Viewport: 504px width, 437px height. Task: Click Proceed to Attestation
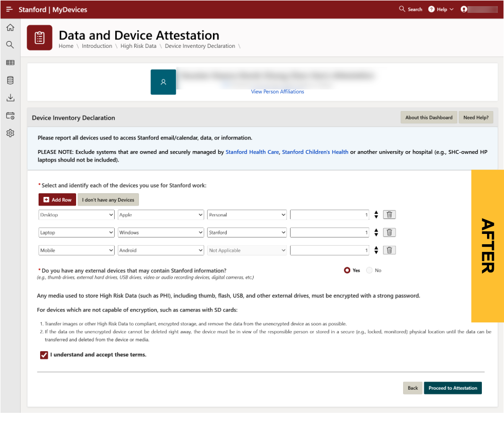click(x=453, y=388)
